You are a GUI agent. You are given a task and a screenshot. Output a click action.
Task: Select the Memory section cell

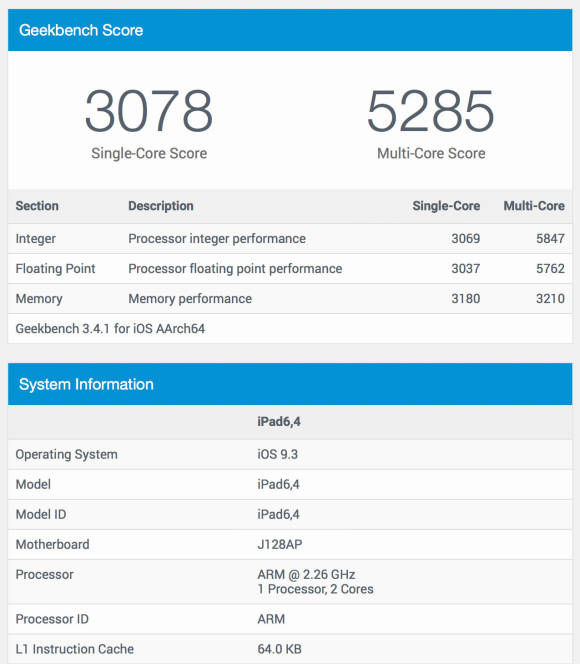[x=39, y=299]
